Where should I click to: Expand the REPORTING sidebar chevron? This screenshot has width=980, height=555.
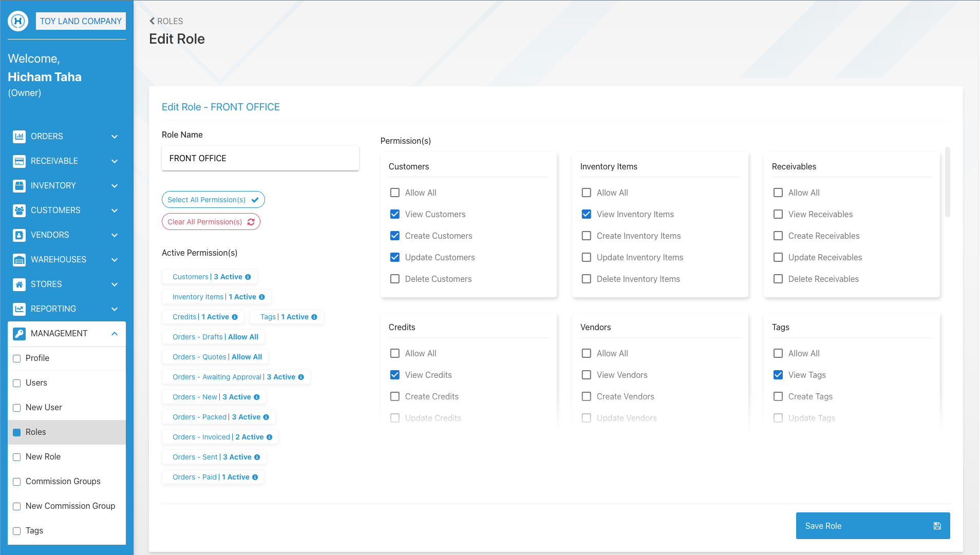(x=115, y=309)
